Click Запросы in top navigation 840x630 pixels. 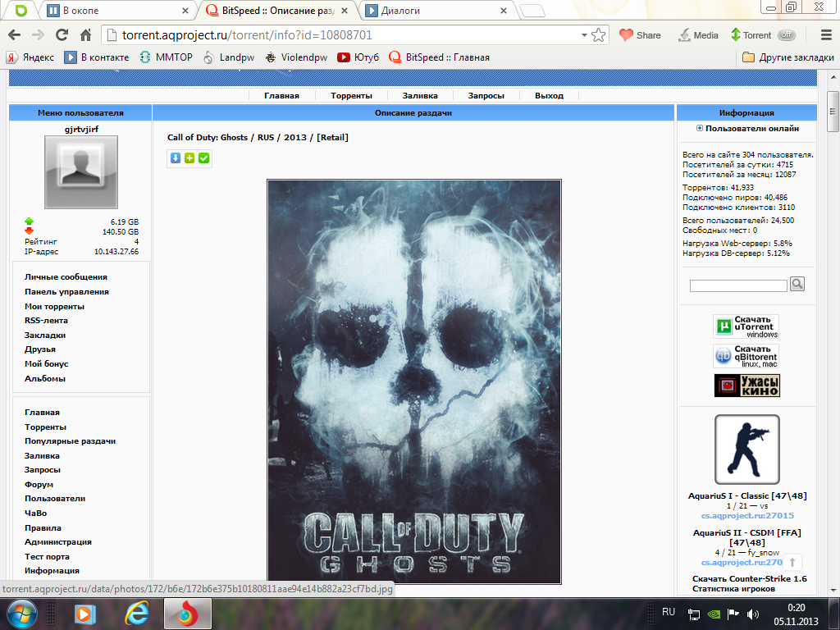(486, 95)
